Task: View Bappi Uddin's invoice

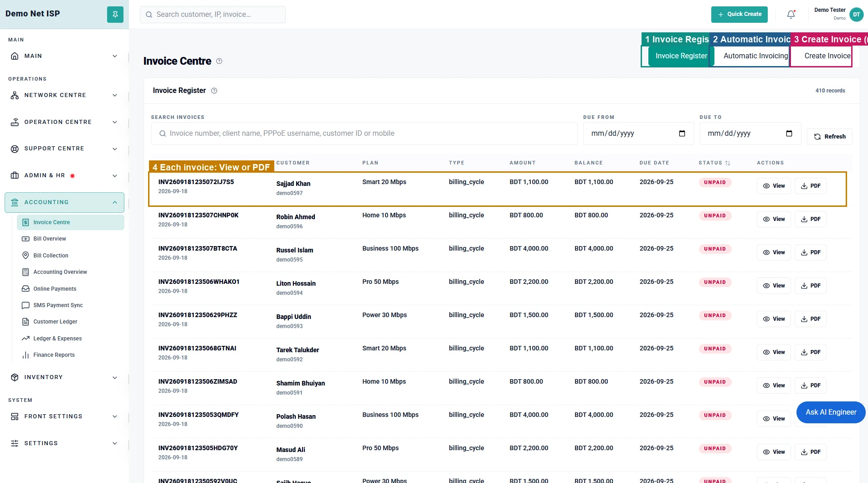Action: (774, 319)
